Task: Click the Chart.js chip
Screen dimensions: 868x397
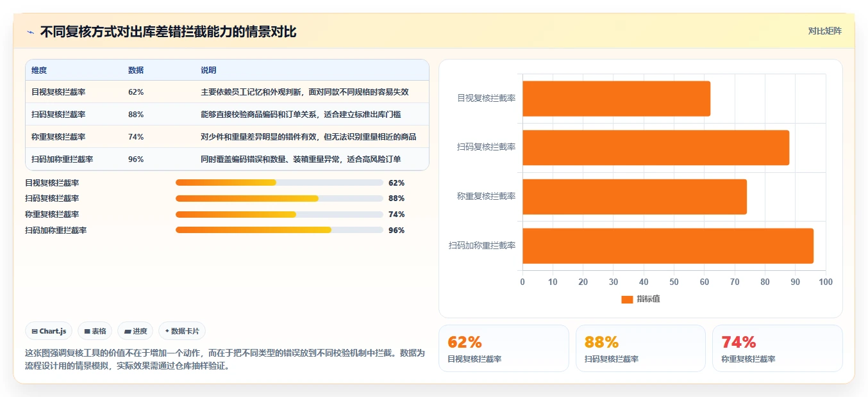Action: pyautogui.click(x=49, y=331)
